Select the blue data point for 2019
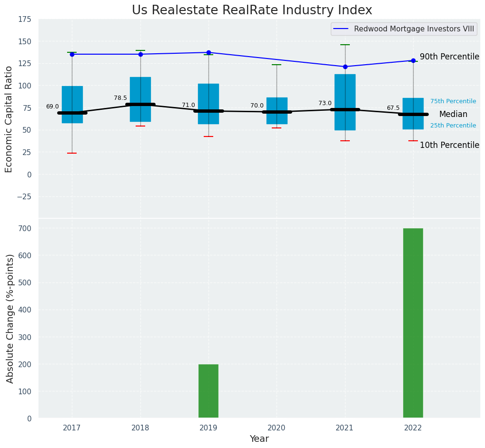Viewport: 485px width, 448px height. tap(208, 52)
